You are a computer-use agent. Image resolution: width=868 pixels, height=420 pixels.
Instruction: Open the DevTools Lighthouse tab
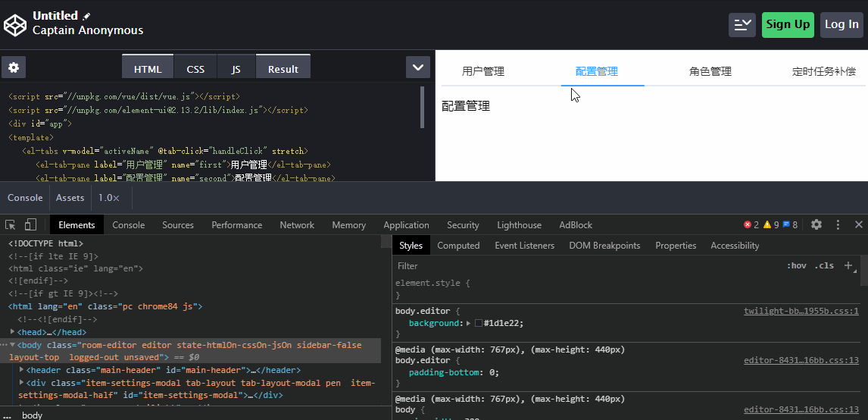click(x=520, y=224)
